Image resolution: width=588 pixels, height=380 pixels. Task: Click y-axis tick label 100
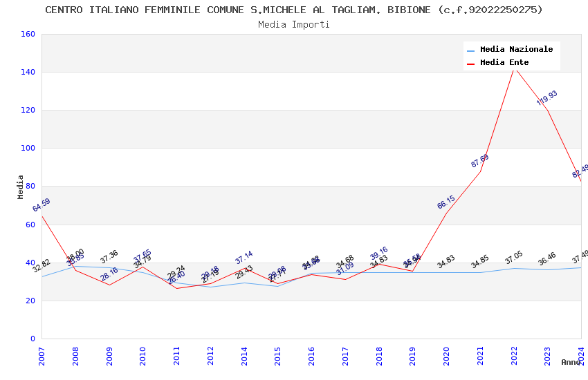(28, 148)
